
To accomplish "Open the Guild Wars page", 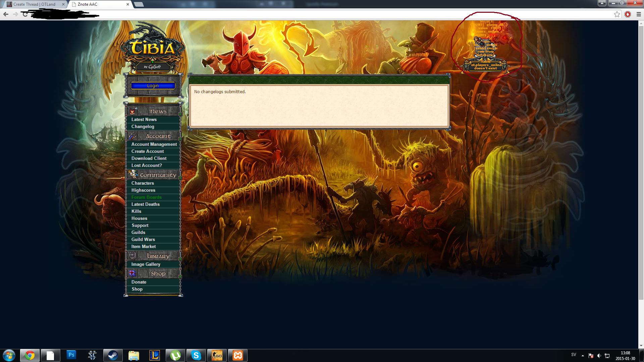I will [143, 239].
